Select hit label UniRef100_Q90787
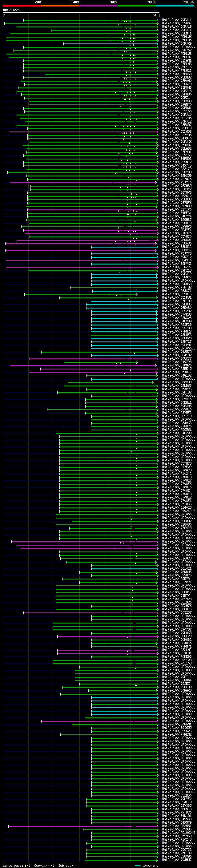The height and width of the screenshot is (868, 197). [176, 629]
